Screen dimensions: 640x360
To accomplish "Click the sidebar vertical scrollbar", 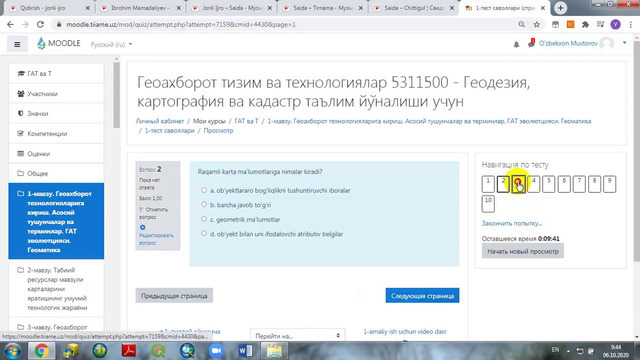I will click(x=116, y=96).
